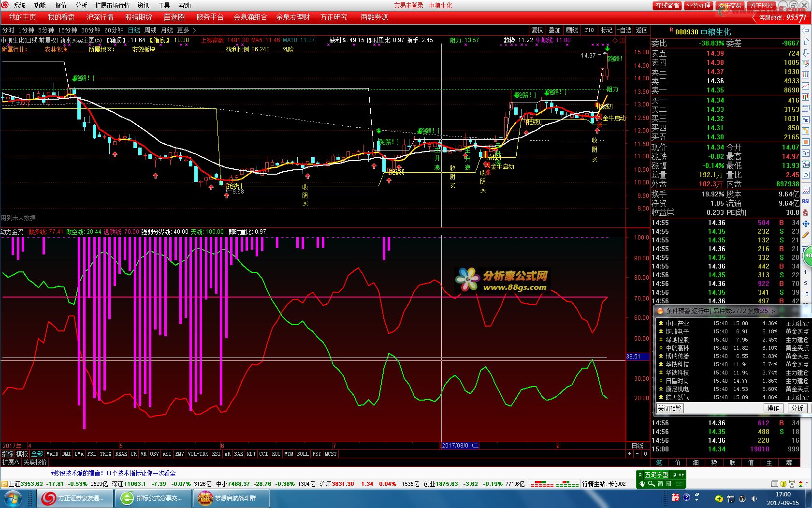This screenshot has width=812, height=508.
Task: Click the index bar icon before 上证
Action: click(4, 484)
